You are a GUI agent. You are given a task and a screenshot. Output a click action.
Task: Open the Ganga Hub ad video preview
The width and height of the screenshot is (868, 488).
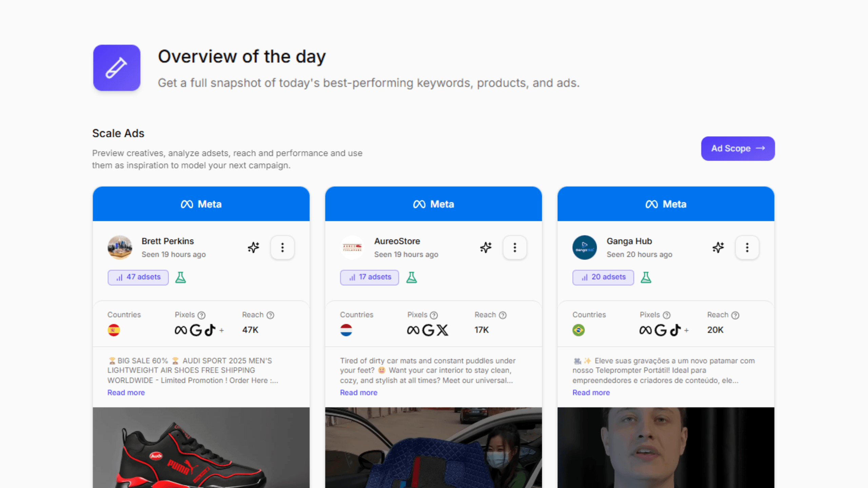pos(666,447)
